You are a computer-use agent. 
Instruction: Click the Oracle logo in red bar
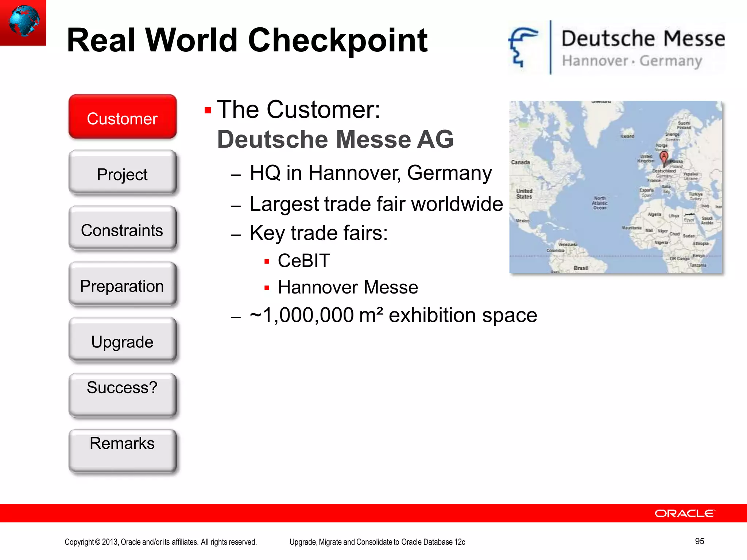pyautogui.click(x=685, y=513)
